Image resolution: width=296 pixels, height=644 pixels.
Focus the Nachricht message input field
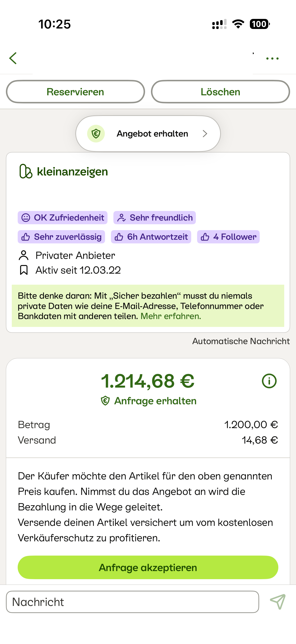click(132, 602)
